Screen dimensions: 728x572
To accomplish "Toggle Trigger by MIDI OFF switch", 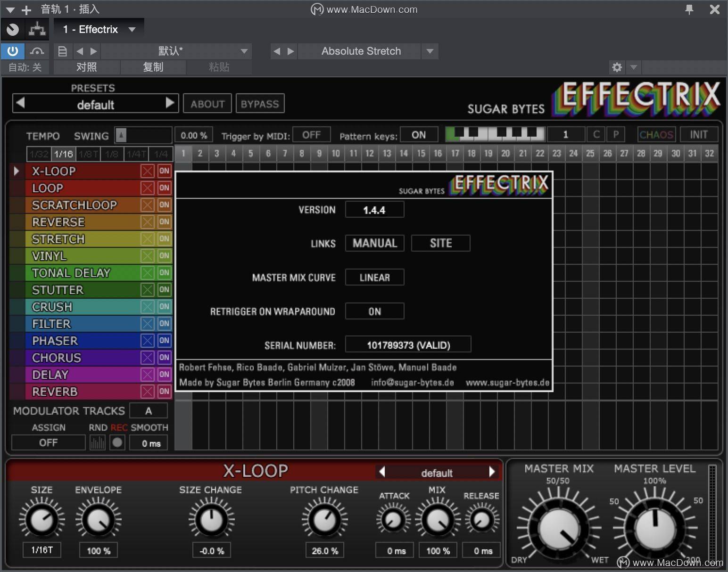I will [311, 135].
